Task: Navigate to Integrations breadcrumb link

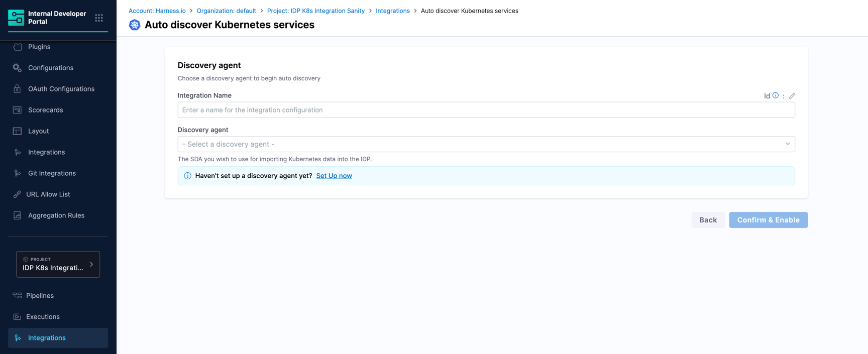Action: click(392, 11)
